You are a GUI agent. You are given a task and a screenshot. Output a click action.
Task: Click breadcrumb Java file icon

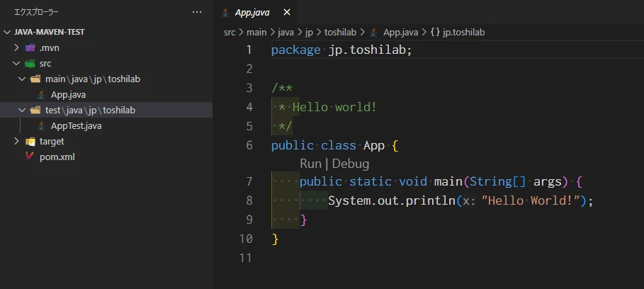pos(374,32)
